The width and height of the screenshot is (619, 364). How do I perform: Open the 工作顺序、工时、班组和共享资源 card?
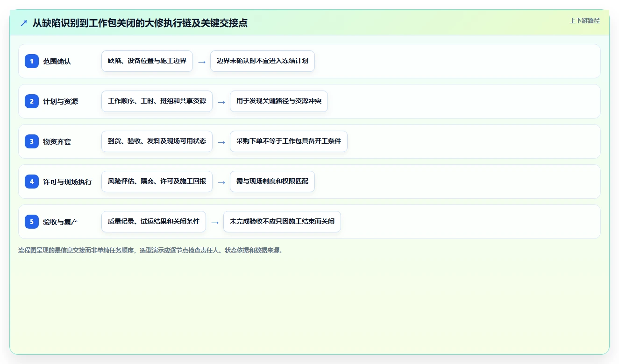click(157, 101)
